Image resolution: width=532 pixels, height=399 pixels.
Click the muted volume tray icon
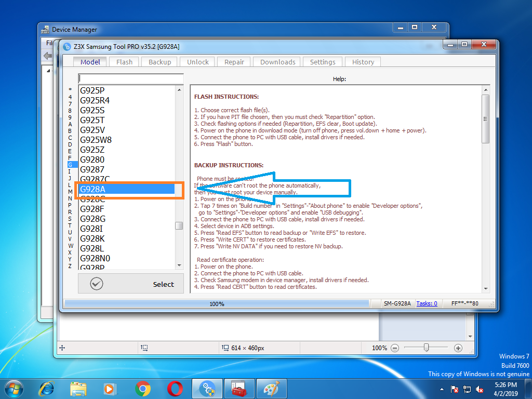click(480, 389)
